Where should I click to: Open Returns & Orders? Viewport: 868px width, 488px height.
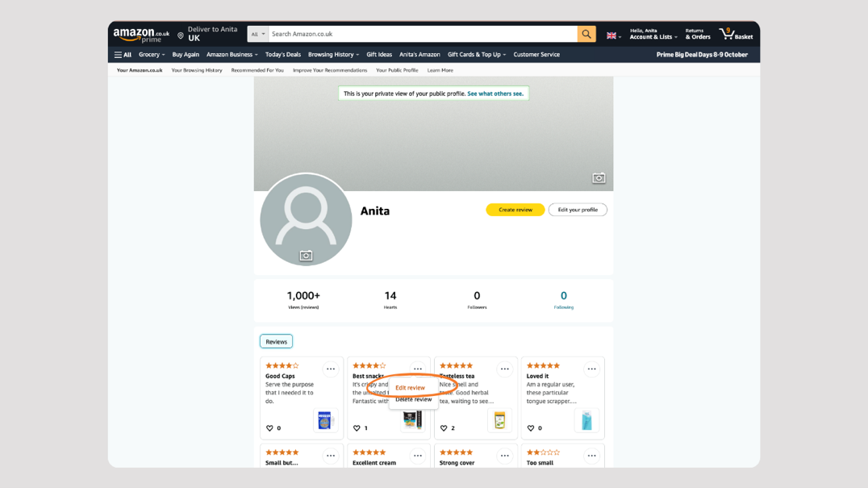[x=698, y=35]
